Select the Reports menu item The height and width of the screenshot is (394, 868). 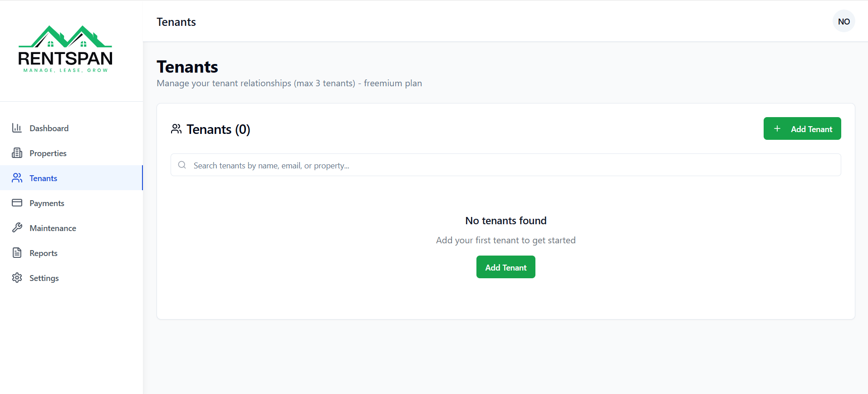pos(44,253)
